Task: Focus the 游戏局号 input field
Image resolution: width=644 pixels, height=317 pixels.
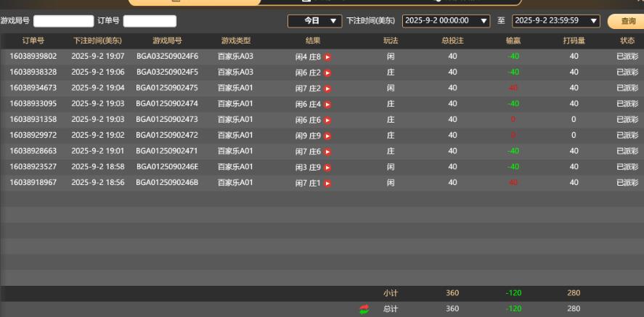Action: (x=64, y=21)
